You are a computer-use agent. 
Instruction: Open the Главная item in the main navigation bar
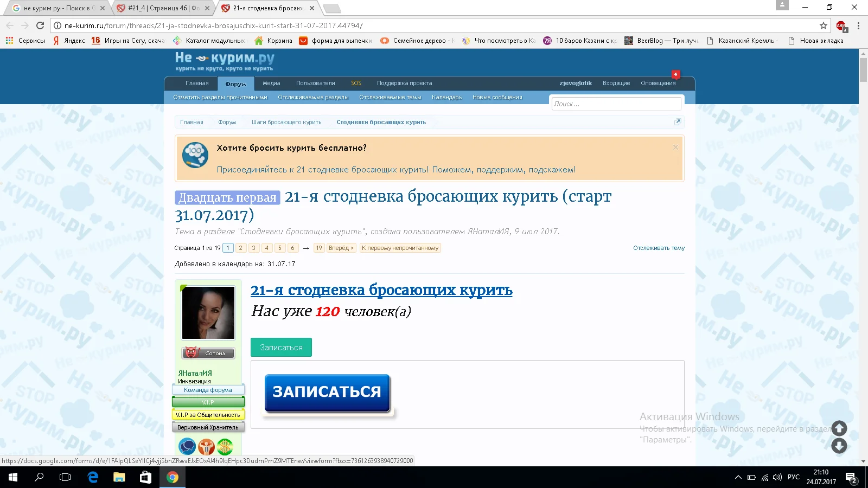click(x=197, y=83)
